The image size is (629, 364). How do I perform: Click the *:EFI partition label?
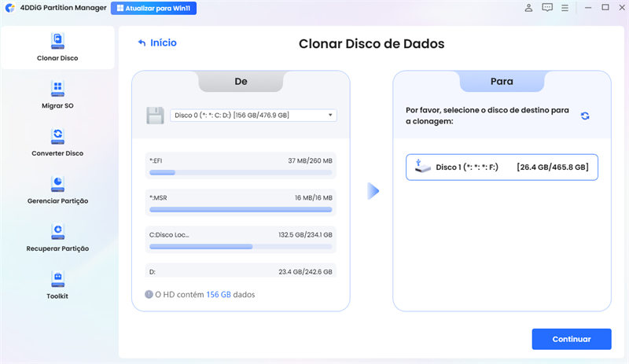tap(156, 160)
